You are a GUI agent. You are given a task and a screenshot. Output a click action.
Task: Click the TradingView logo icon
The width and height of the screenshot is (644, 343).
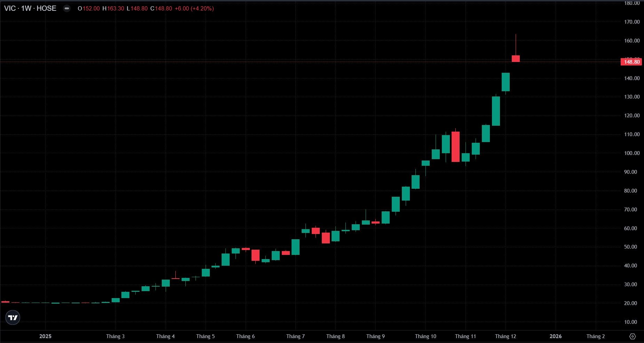(13, 318)
